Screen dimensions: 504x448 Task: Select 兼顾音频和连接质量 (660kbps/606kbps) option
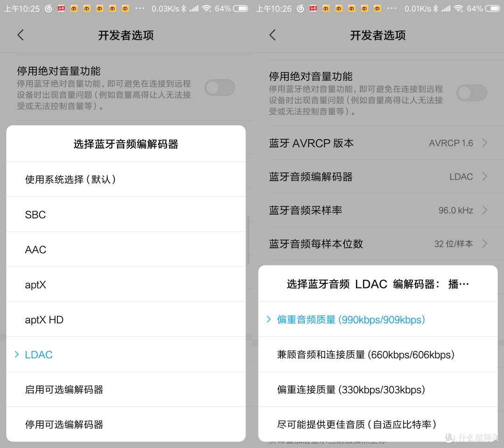point(378,355)
